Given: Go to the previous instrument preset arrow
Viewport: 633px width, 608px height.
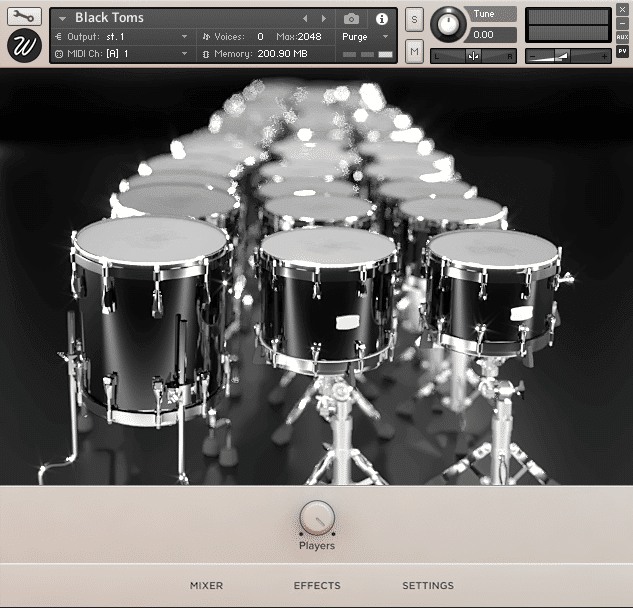Looking at the screenshot, I should pos(306,18).
